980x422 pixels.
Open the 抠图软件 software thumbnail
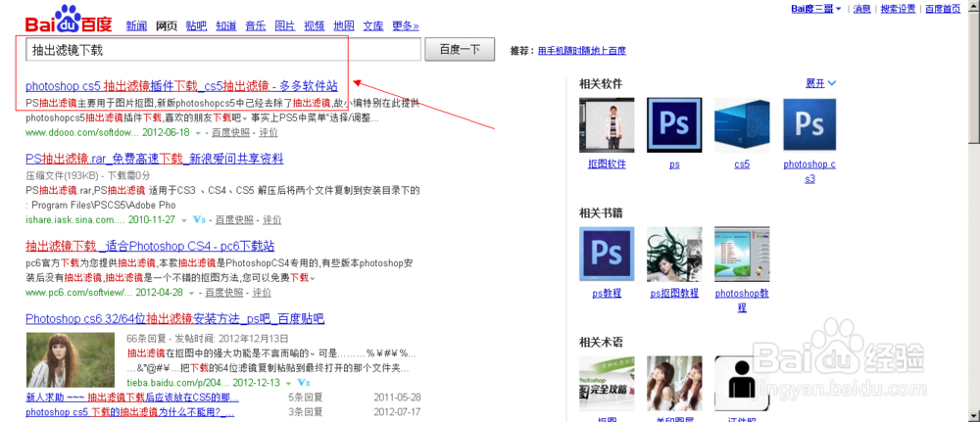(x=607, y=125)
